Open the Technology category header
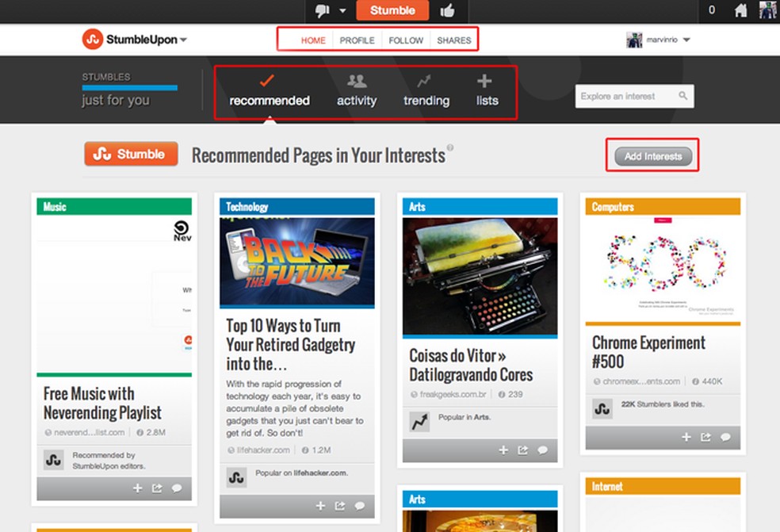Screen dimensions: 780x532 [x=297, y=206]
